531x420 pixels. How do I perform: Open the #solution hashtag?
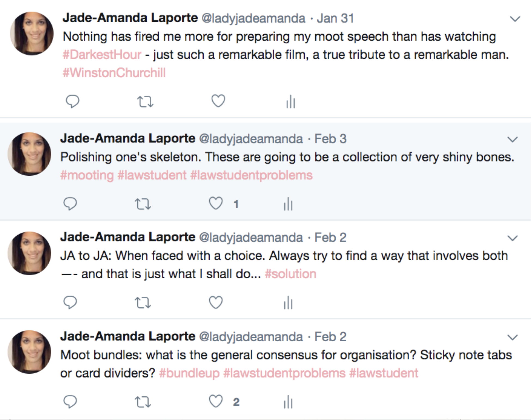click(x=290, y=274)
